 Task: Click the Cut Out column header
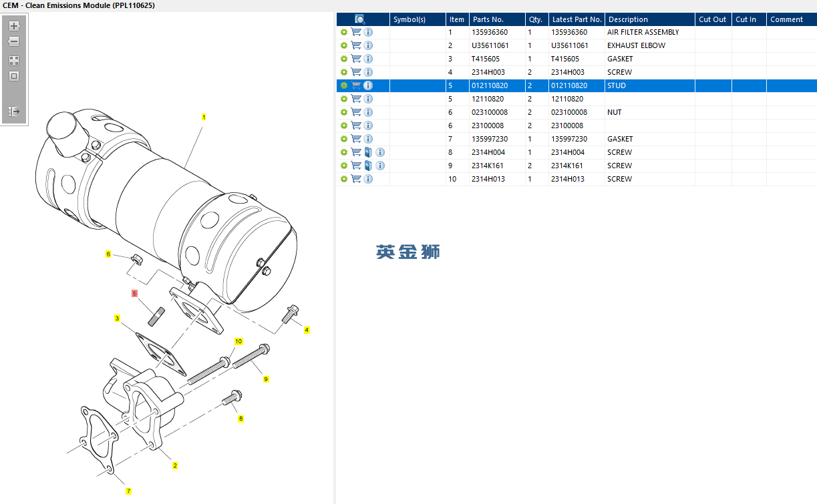[x=713, y=19]
